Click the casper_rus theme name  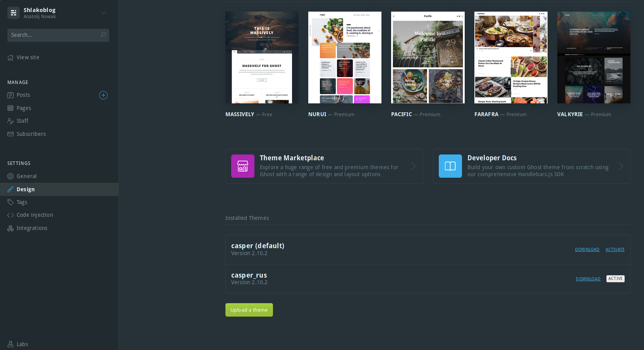click(249, 275)
